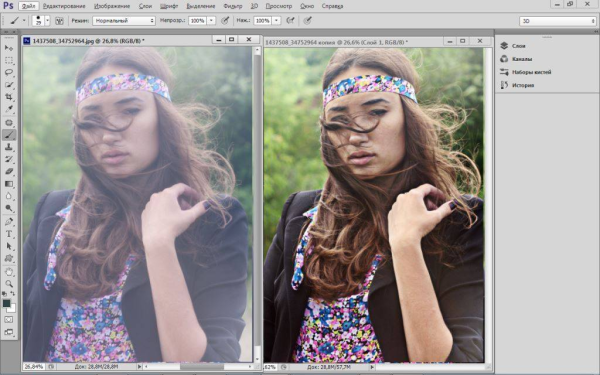The image size is (600, 375).
Task: Open the Каналы channels panel
Action: click(x=516, y=59)
